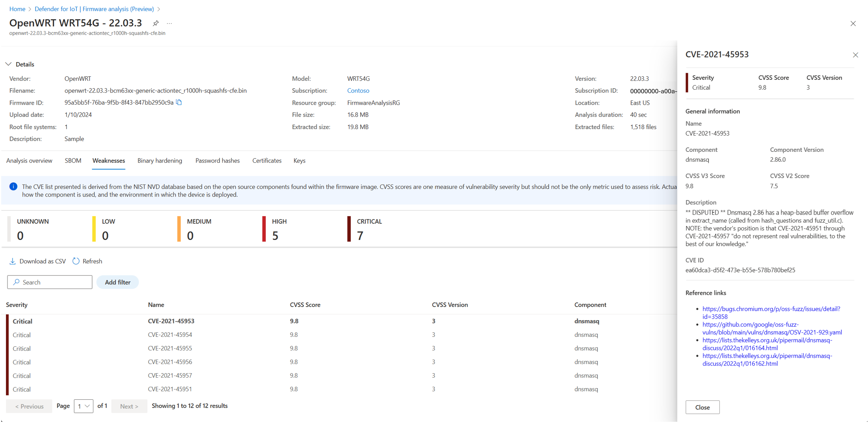Collapse the Details section
868x423 pixels.
click(8, 64)
